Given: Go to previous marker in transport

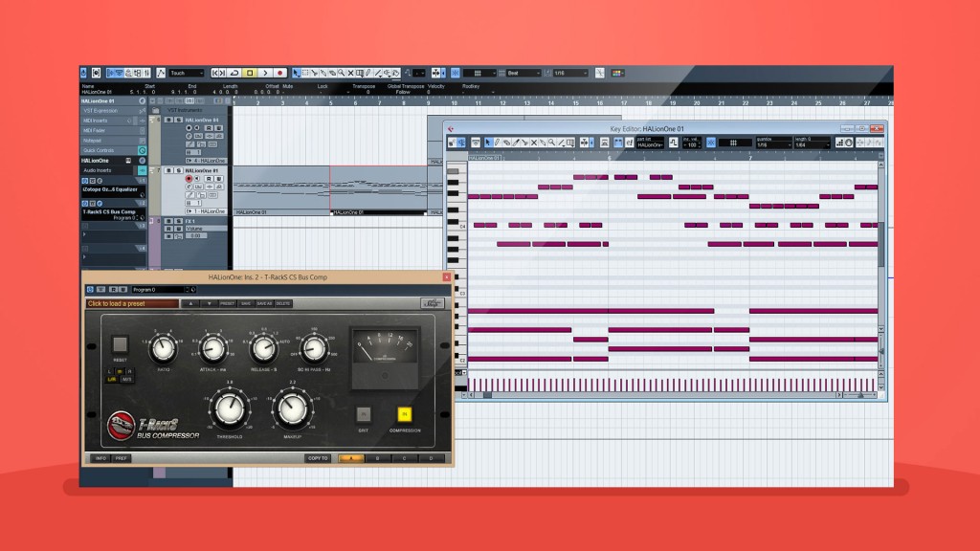Looking at the screenshot, I should tap(215, 73).
